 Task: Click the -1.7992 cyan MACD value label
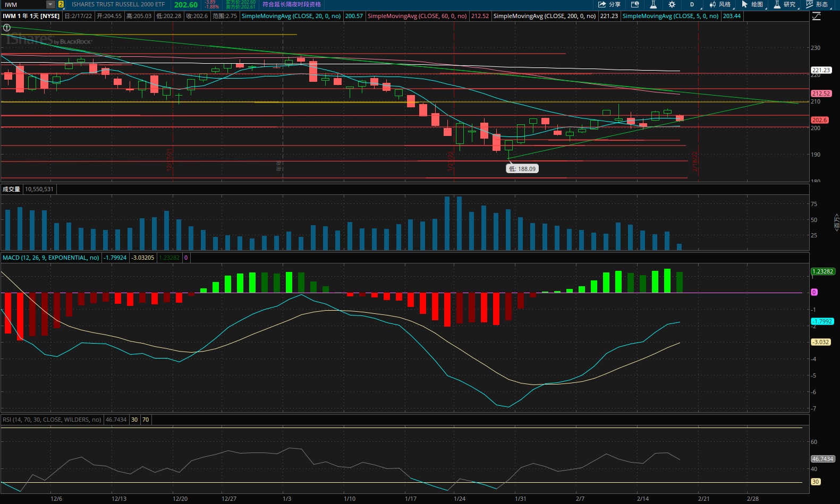coord(822,321)
